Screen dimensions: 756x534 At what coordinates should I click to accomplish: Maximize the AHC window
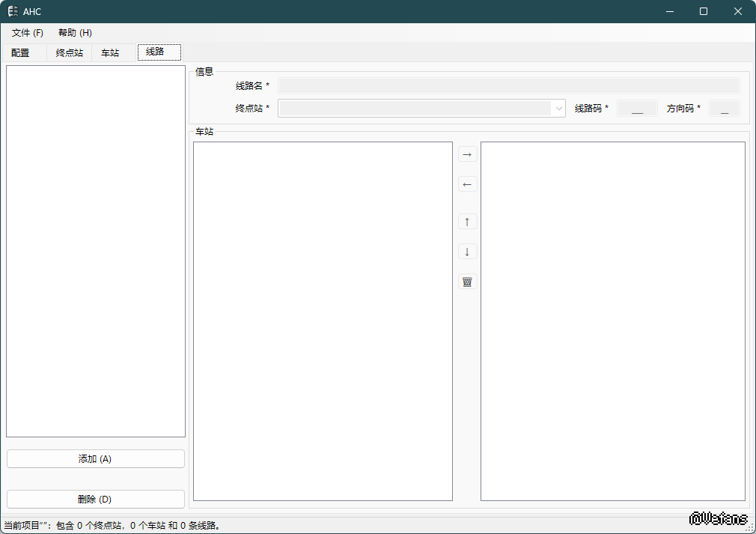pos(704,11)
